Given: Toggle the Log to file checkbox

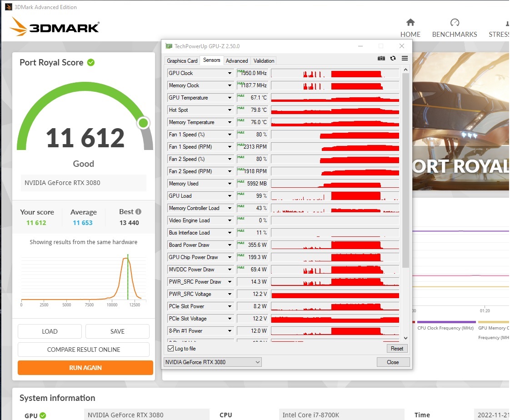Looking at the screenshot, I should [x=170, y=349].
